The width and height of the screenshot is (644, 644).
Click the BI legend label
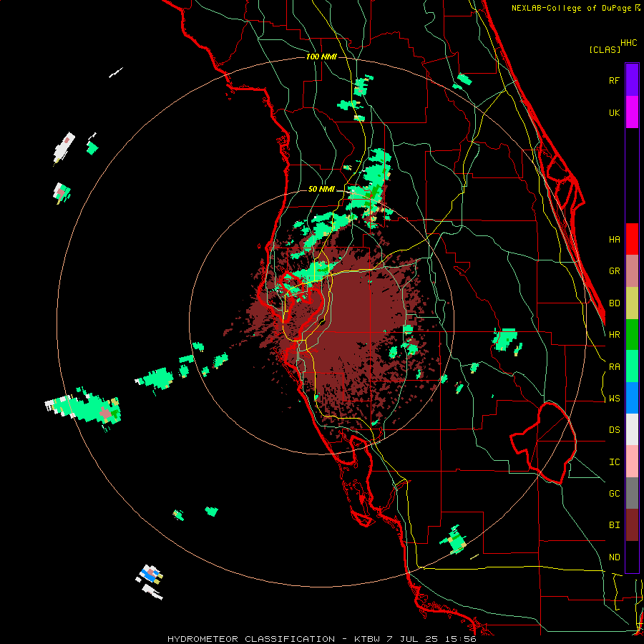click(x=614, y=525)
